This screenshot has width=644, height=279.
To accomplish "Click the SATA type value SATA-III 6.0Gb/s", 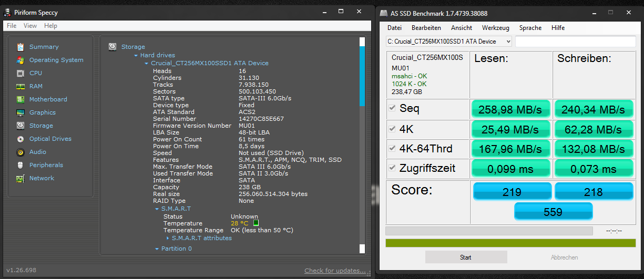I will click(265, 98).
